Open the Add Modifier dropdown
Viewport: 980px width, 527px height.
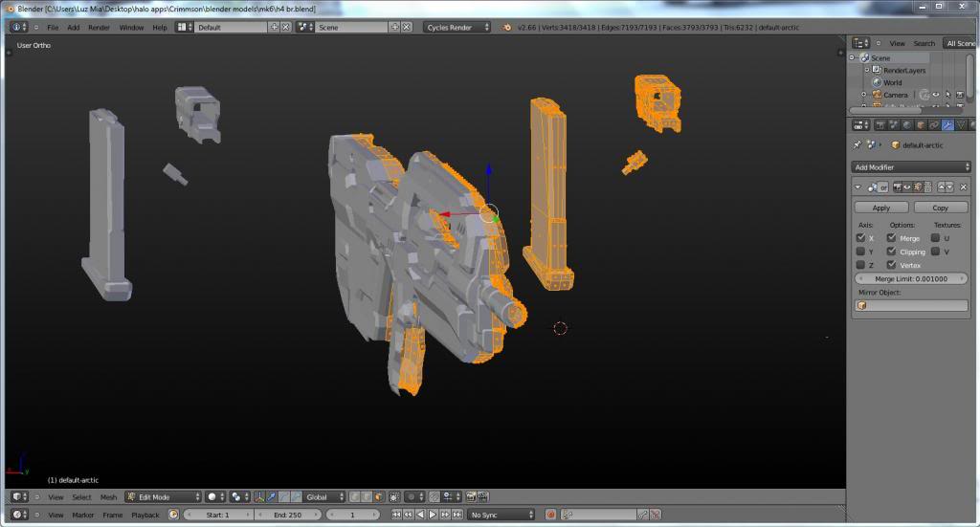pyautogui.click(x=911, y=167)
